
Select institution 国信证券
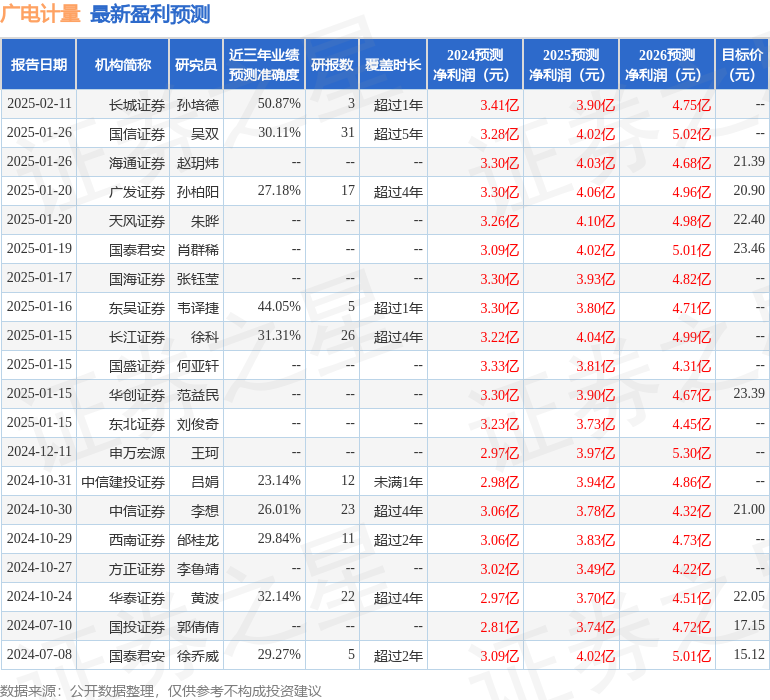(x=137, y=134)
